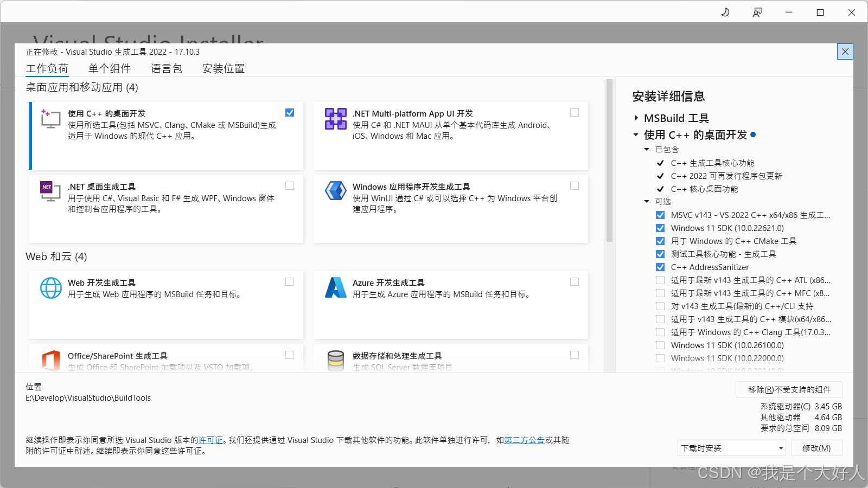
Task: Click the Office/SharePoint 生成工具 icon
Action: coord(51,361)
